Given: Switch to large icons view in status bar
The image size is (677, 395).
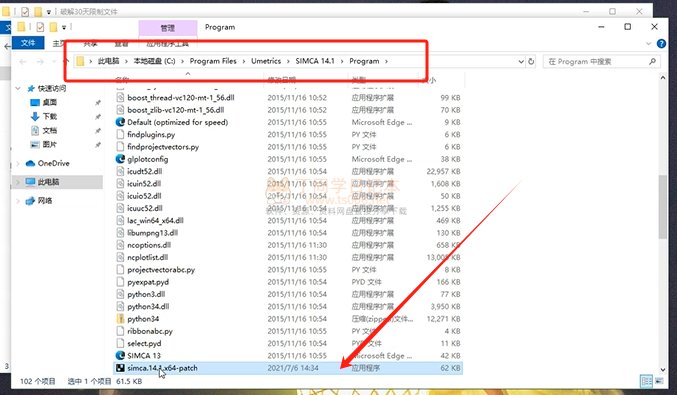Looking at the screenshot, I should click(x=659, y=381).
